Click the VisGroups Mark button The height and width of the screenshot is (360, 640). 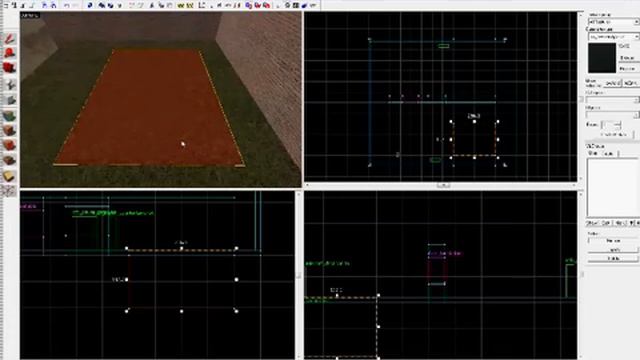tap(619, 223)
